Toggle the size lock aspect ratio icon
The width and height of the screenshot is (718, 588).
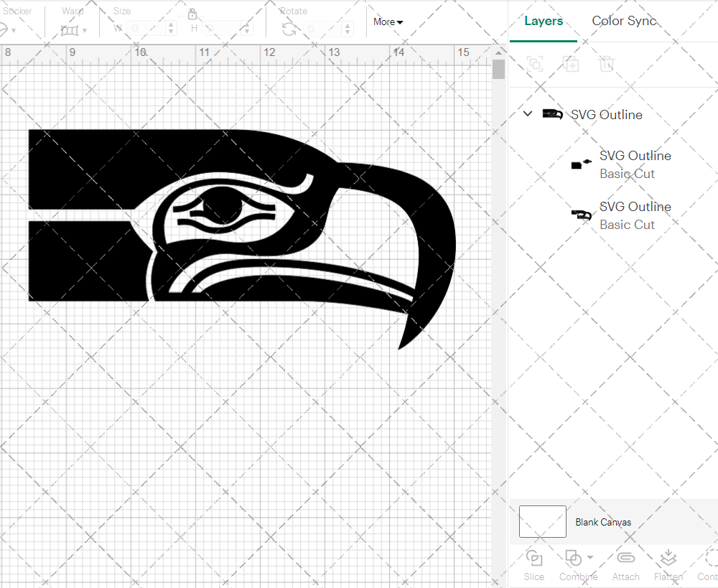pyautogui.click(x=192, y=14)
